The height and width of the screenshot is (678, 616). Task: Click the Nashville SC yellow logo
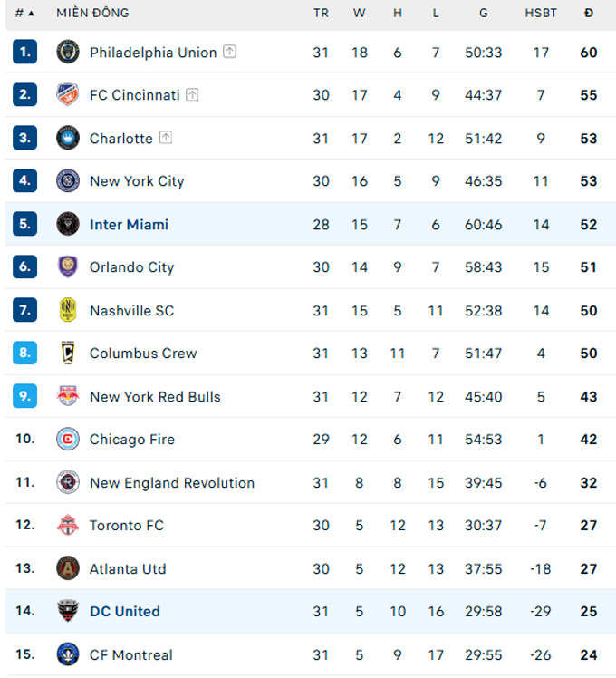coord(68,310)
